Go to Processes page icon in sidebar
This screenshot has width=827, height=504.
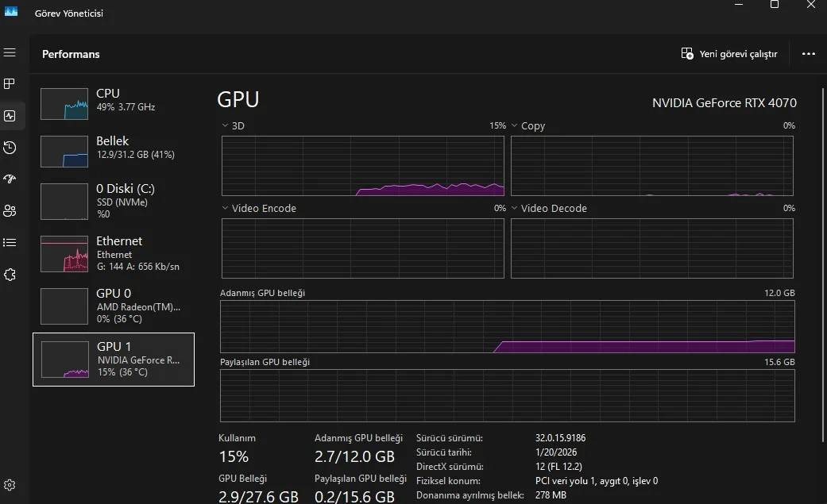pos(10,83)
